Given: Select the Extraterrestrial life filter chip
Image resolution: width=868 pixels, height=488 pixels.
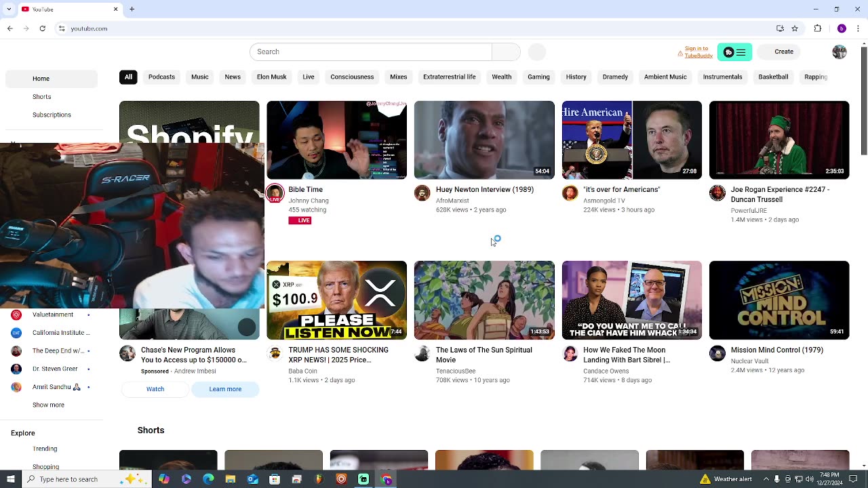Looking at the screenshot, I should click(449, 77).
